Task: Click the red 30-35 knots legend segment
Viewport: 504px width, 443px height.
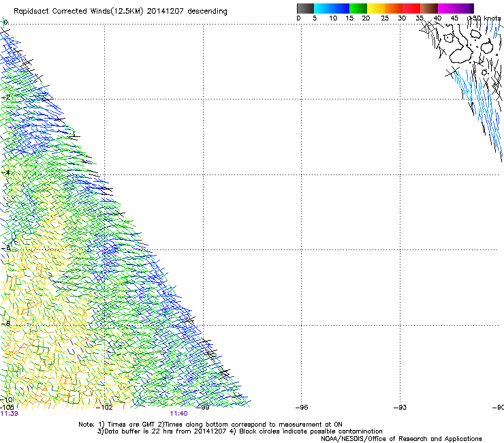Action: (411, 8)
